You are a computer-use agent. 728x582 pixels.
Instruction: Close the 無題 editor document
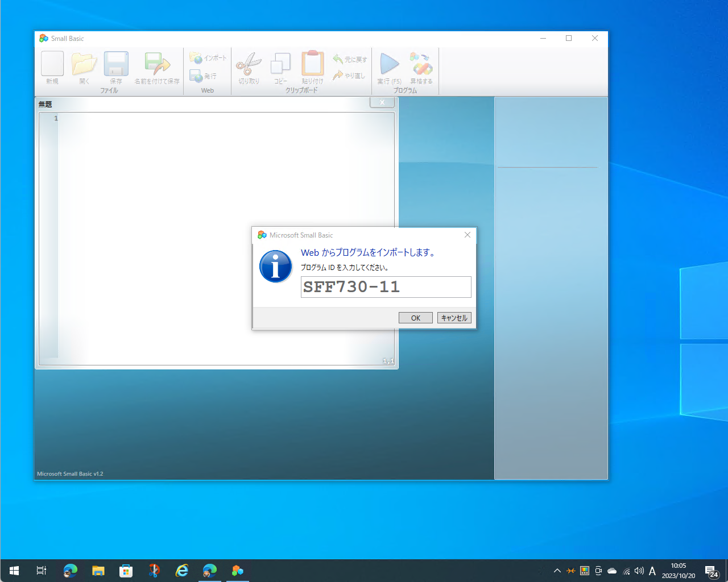382,102
